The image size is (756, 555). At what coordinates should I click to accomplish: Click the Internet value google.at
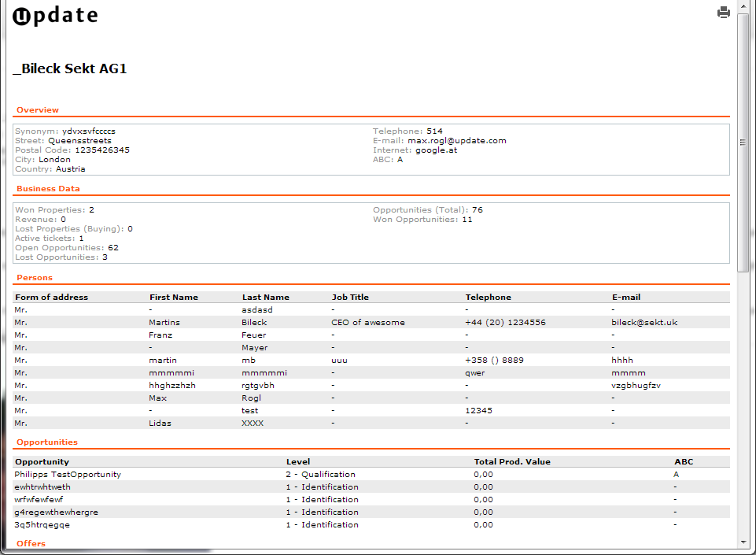coord(437,150)
